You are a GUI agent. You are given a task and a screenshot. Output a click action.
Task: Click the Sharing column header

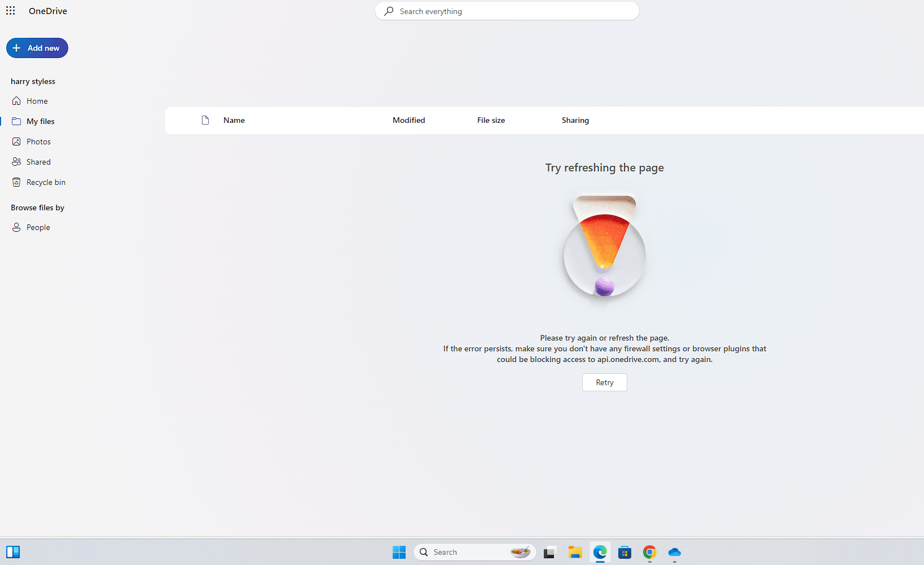[575, 120]
